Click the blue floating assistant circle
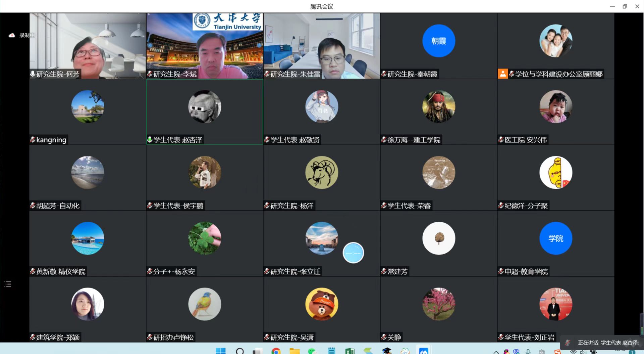 pos(353,253)
